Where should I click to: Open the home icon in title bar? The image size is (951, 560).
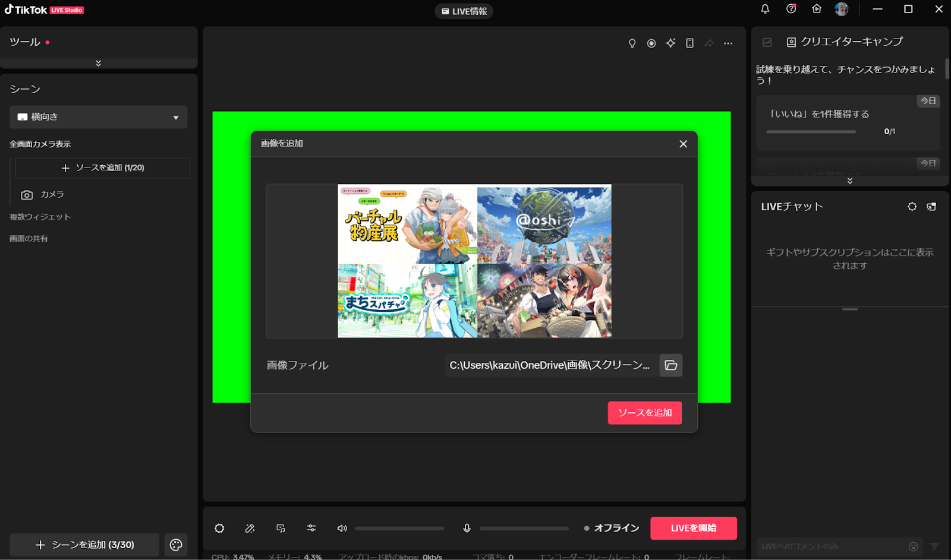tap(817, 9)
